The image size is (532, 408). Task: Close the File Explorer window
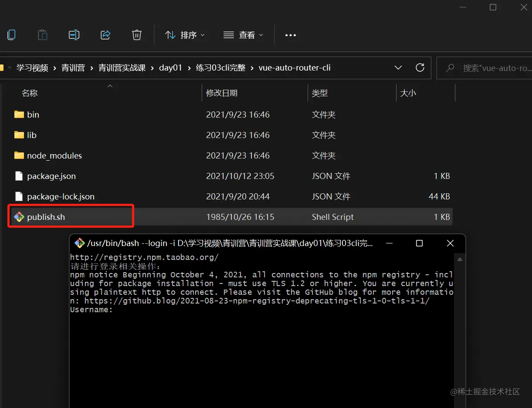524,7
